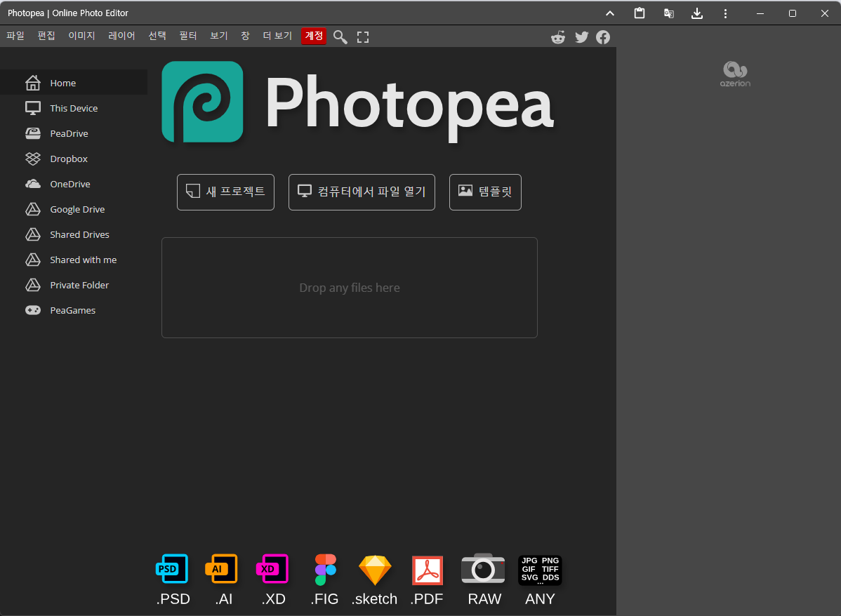The width and height of the screenshot is (841, 616).
Task: Open the 창 menu
Action: coord(245,36)
